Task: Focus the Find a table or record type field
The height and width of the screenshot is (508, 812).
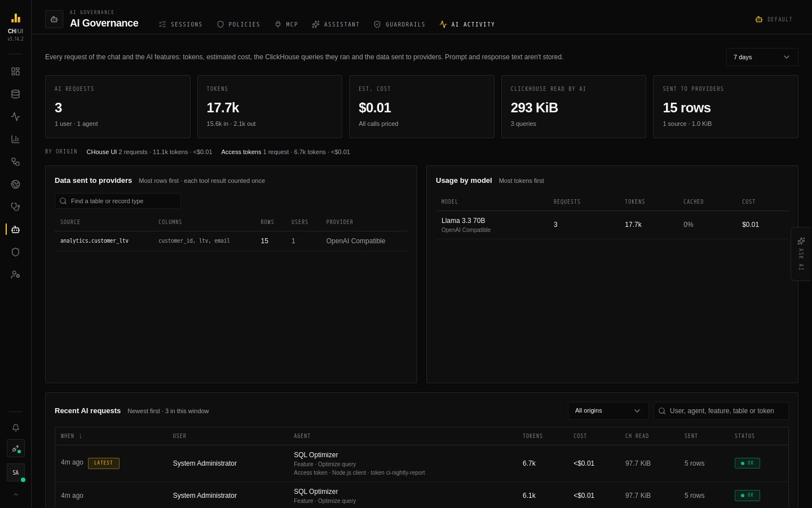Action: pyautogui.click(x=118, y=201)
